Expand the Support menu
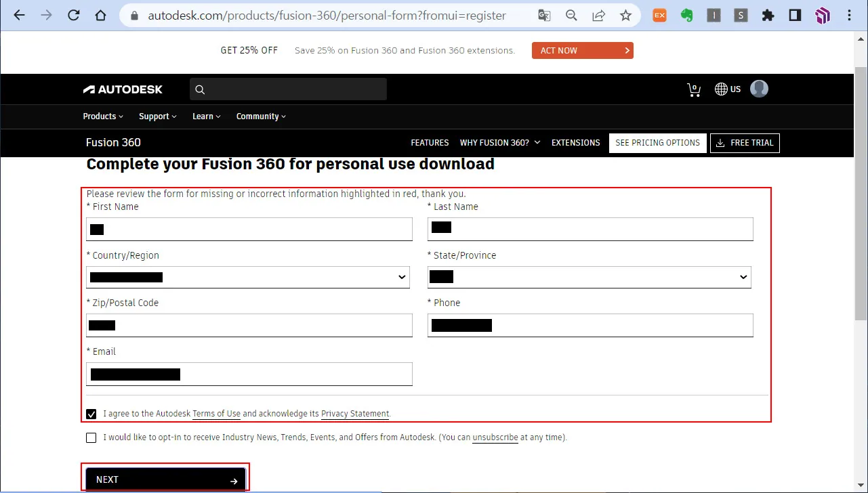Viewport: 868px width, 493px height. click(x=158, y=116)
